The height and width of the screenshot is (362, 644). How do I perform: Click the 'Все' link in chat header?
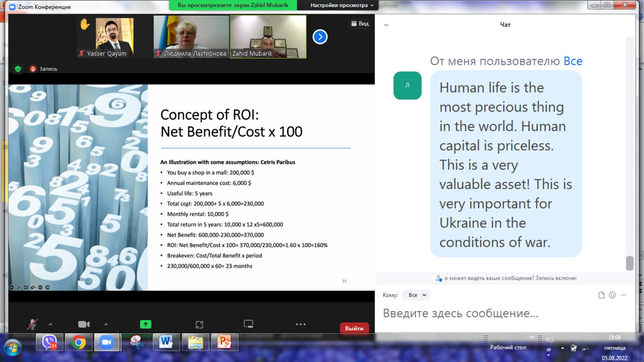pyautogui.click(x=573, y=61)
